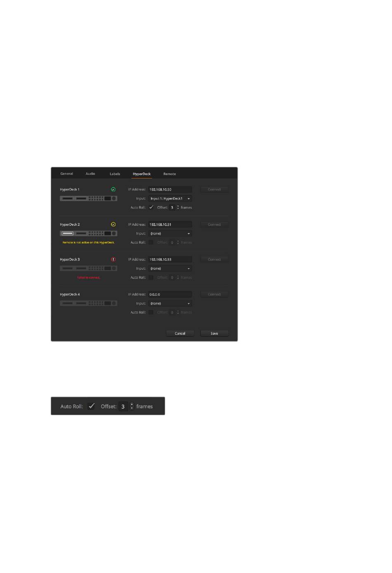Click 'Failed to connect.' error message

pyautogui.click(x=88, y=278)
